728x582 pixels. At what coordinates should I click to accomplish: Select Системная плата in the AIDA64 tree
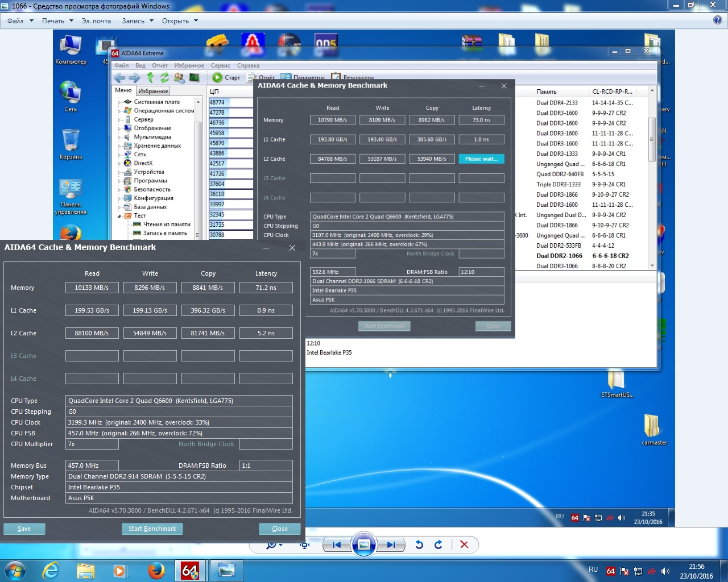156,102
